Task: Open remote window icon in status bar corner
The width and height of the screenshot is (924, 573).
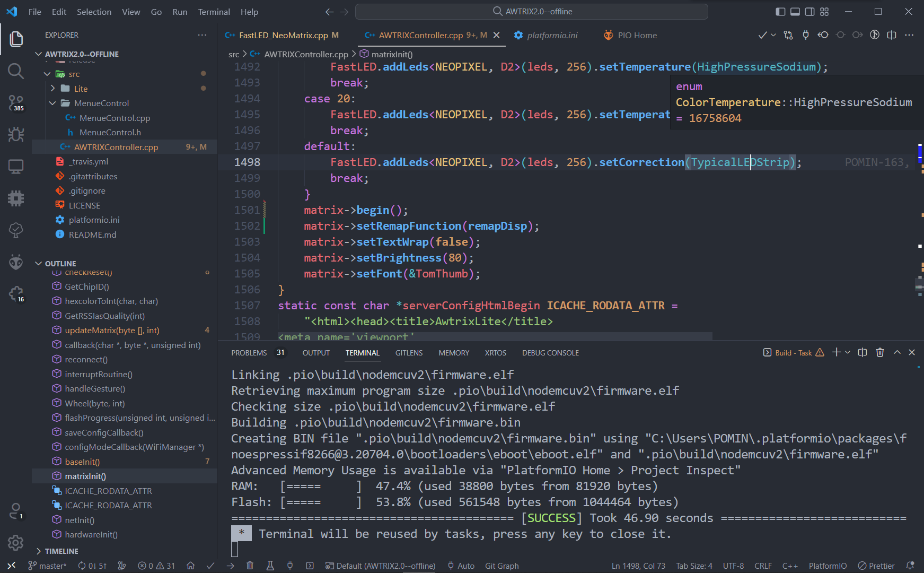Action: pos(11,566)
